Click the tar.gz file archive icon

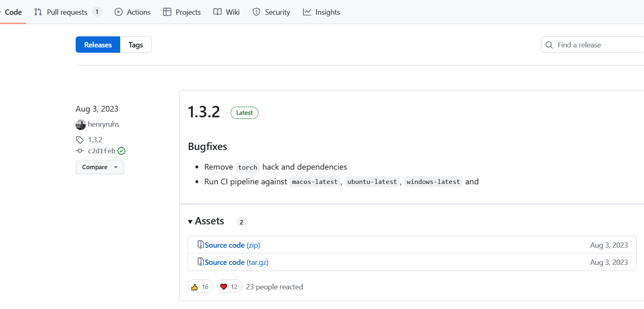pos(200,262)
